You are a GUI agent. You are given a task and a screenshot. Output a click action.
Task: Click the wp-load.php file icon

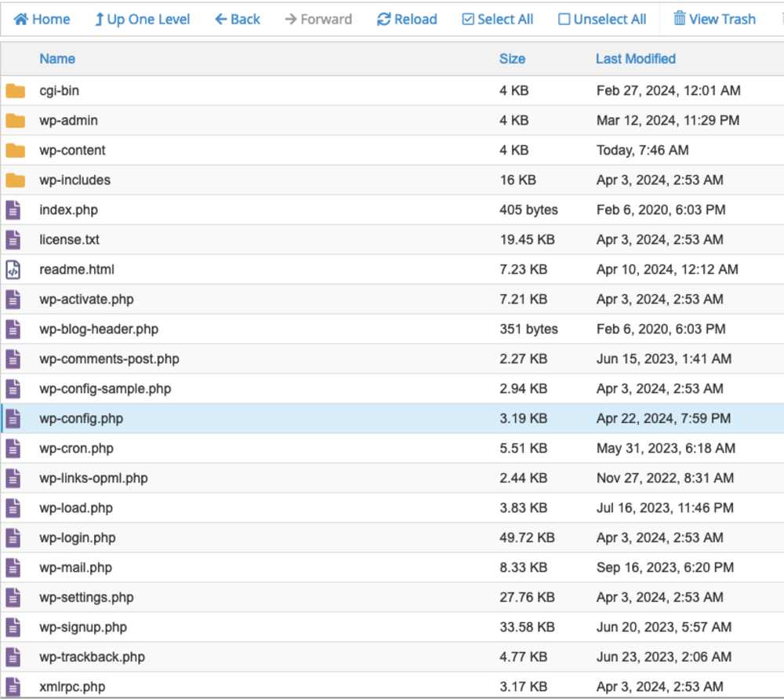coord(13,508)
